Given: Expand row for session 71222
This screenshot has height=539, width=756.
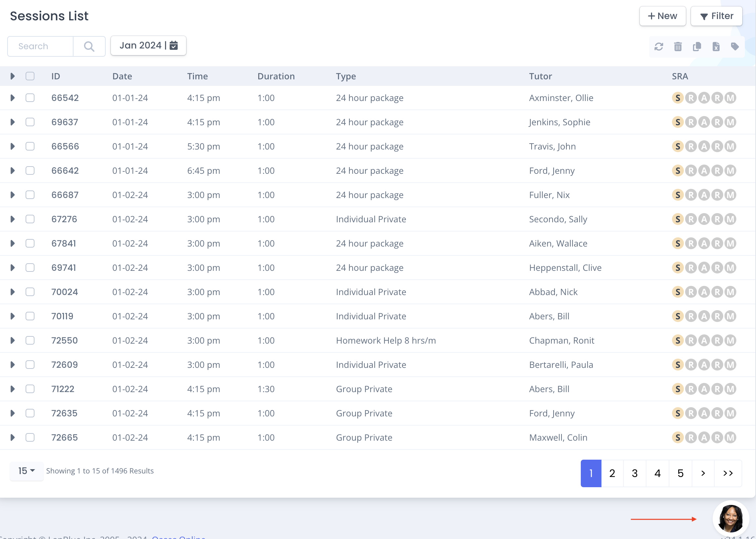Looking at the screenshot, I should click(x=12, y=389).
